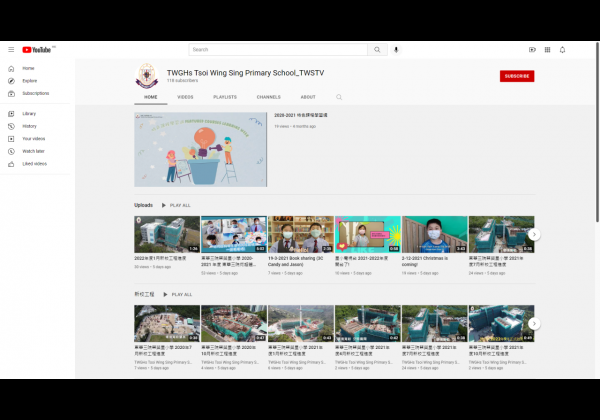600x420 pixels.
Task: Click the YouTube logo
Action: [37, 50]
